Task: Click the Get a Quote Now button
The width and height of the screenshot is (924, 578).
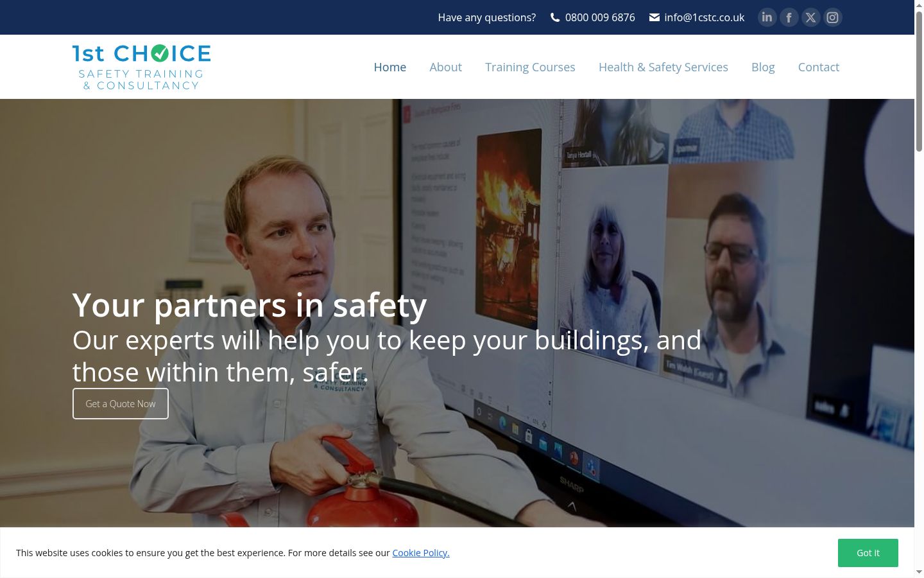Action: click(121, 403)
